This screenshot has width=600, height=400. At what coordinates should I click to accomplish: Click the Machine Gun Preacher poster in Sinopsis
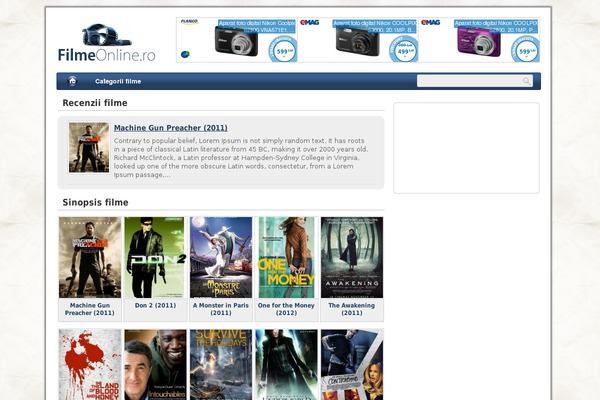pos(90,257)
